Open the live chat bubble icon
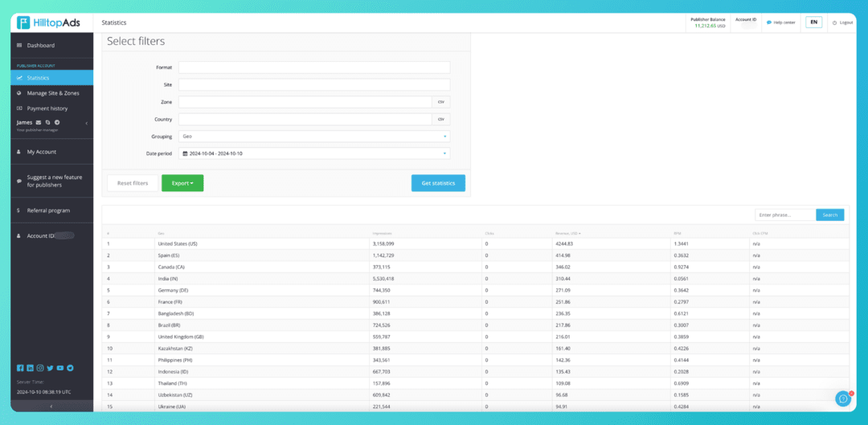 (842, 398)
